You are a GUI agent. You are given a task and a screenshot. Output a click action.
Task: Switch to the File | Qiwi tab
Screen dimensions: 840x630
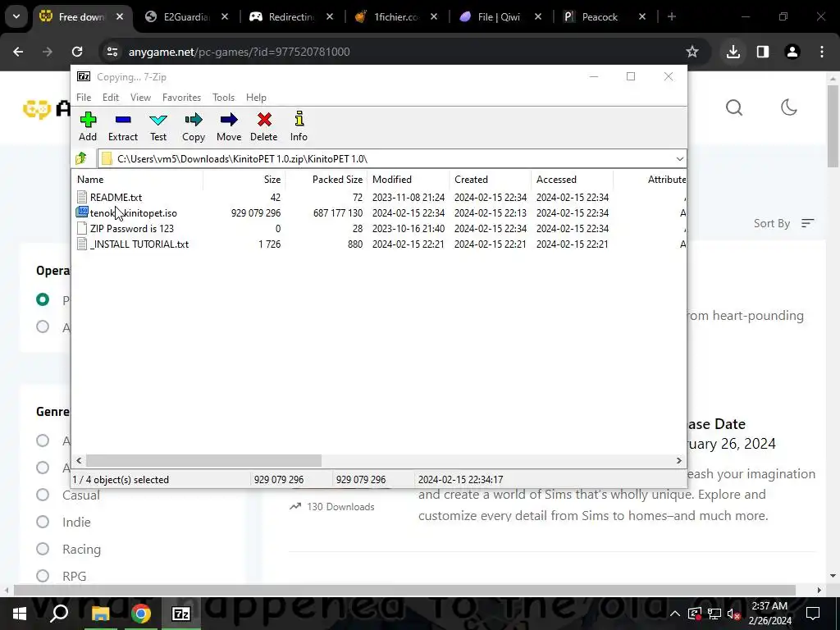point(500,16)
